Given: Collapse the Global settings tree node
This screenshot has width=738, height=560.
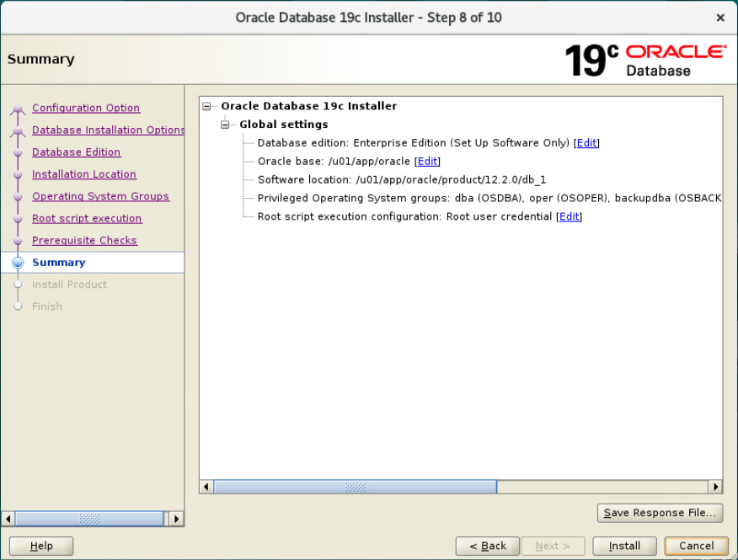Looking at the screenshot, I should tap(225, 125).
